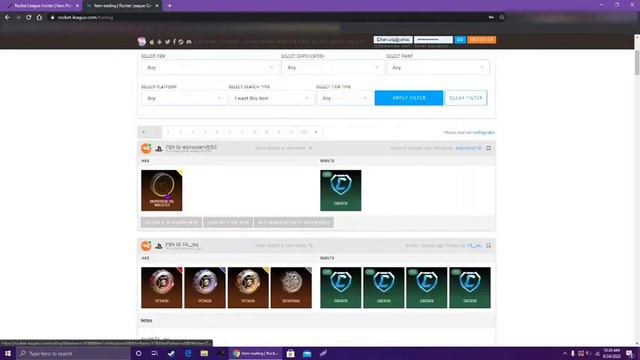Select the last Credits item in FA trade

pyautogui.click(x=470, y=288)
